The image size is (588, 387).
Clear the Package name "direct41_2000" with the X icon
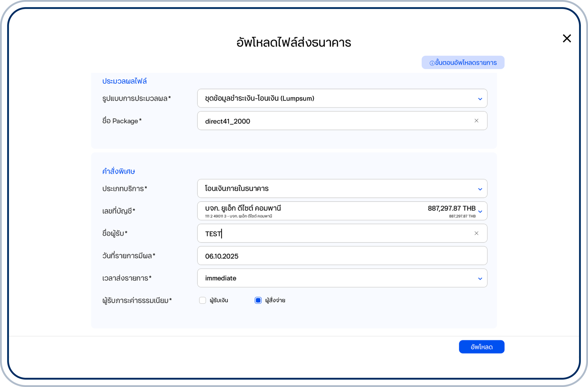pos(477,121)
